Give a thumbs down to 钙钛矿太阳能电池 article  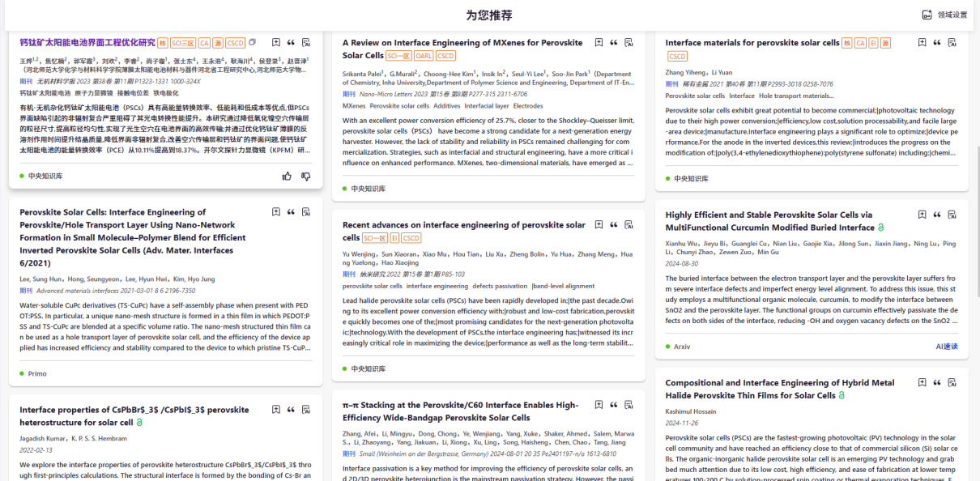[x=306, y=176]
